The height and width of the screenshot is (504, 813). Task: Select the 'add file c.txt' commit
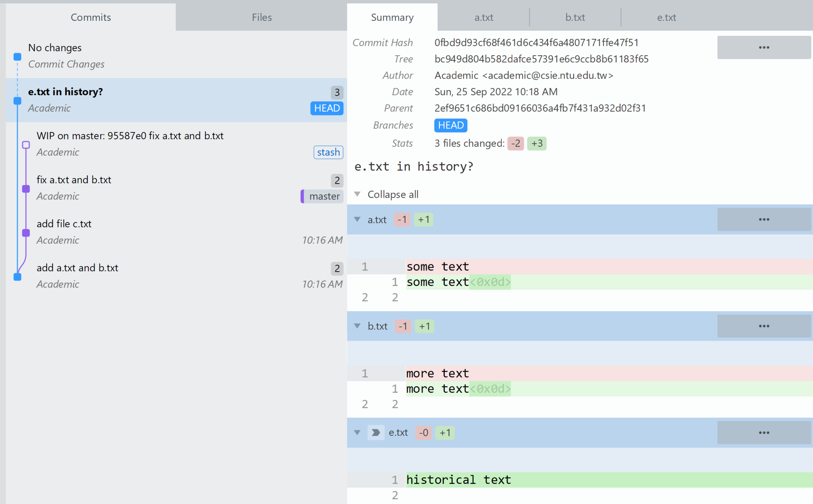(x=64, y=224)
